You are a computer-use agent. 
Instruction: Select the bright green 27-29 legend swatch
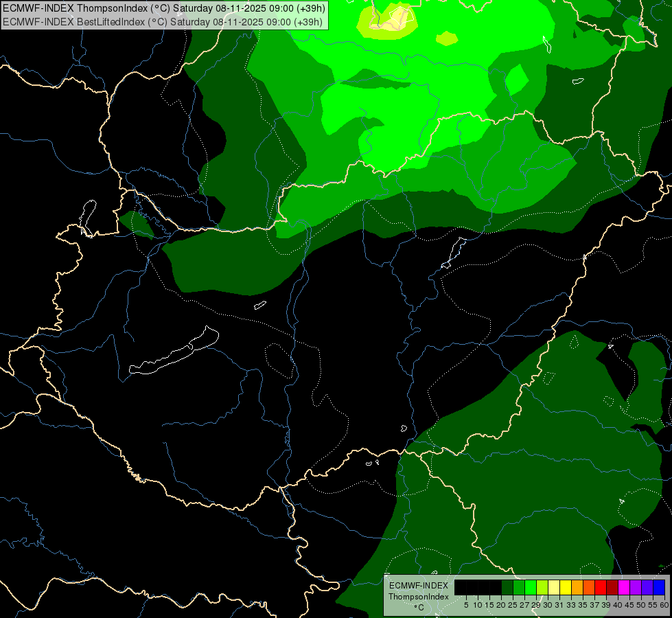point(531,588)
